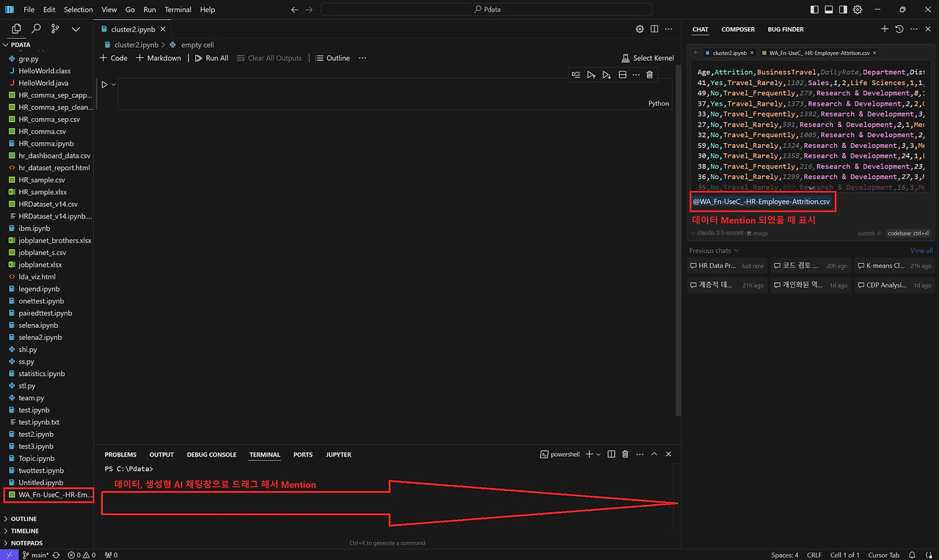Collapse the Previous chats section
Image resolution: width=939 pixels, height=560 pixels.
714,251
